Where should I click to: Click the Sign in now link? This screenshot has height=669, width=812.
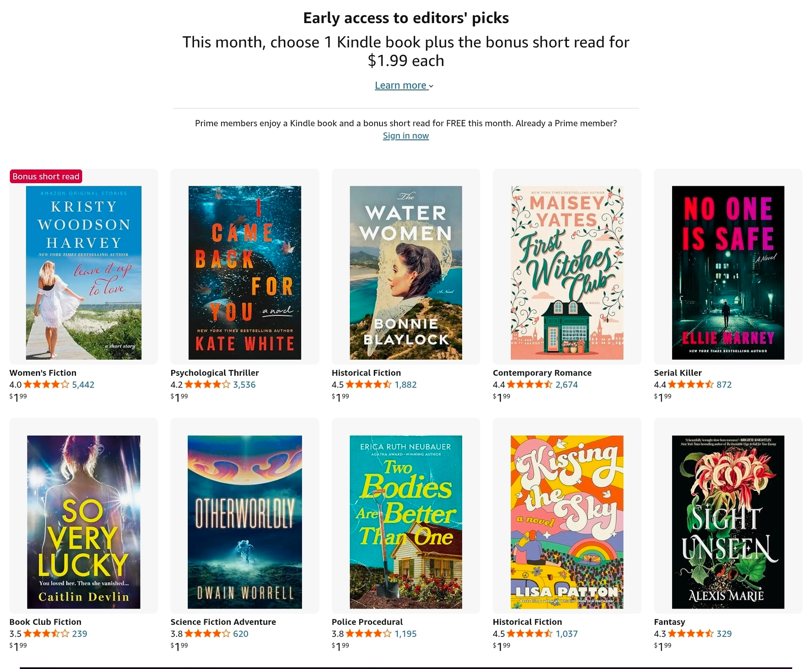[405, 136]
